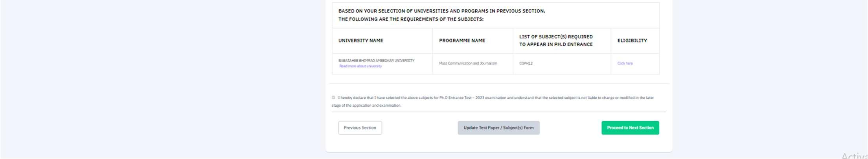Click the Eligibility column header

coord(632,40)
